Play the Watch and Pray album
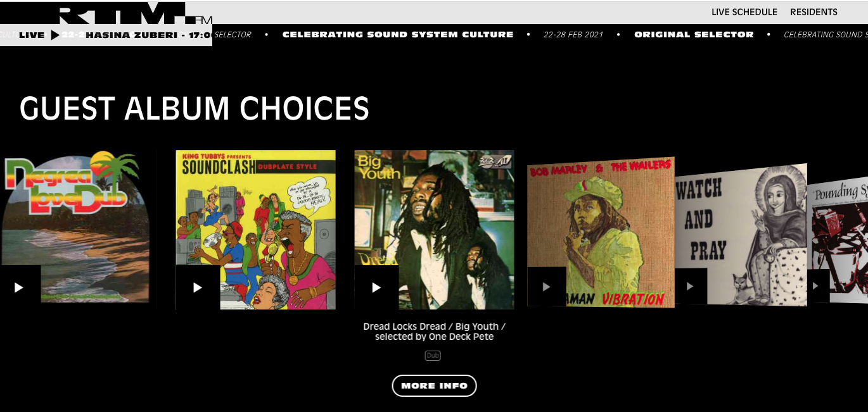Viewport: 868px width, 412px height. click(x=690, y=286)
